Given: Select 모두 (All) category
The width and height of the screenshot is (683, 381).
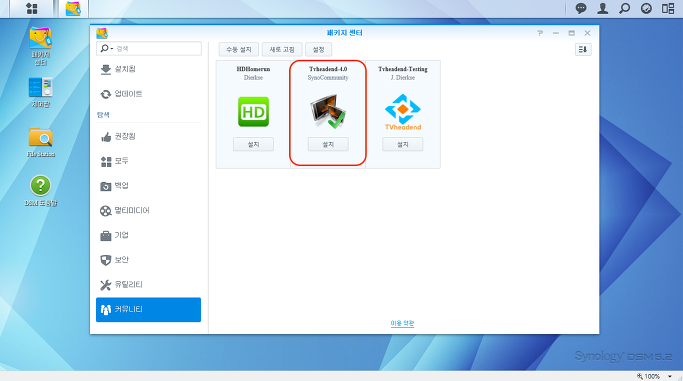Looking at the screenshot, I should point(149,161).
